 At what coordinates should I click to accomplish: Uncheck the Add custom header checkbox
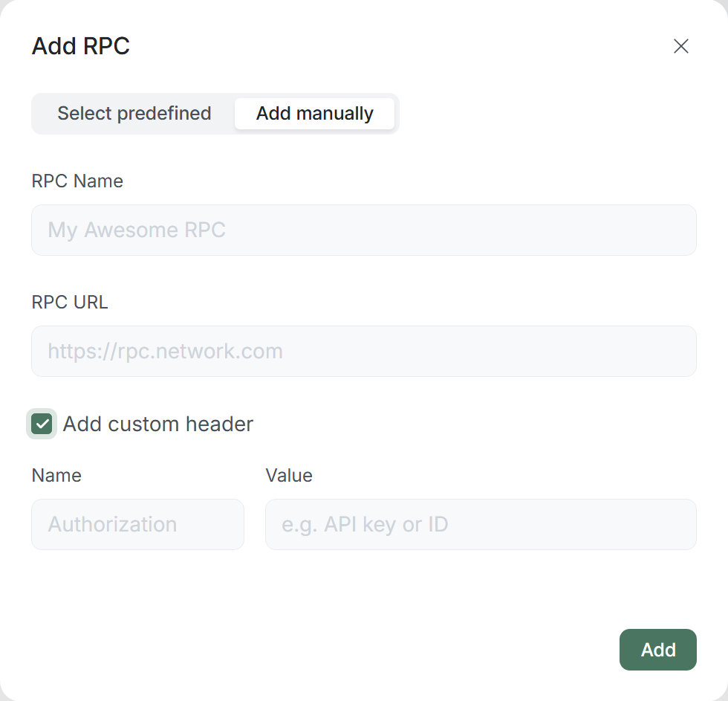[42, 424]
